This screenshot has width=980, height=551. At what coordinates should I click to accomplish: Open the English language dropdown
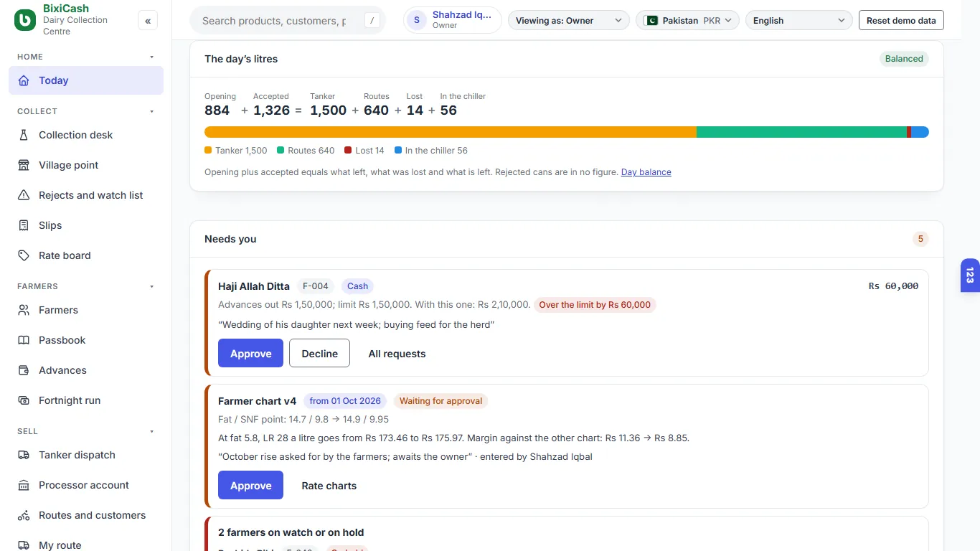799,21
